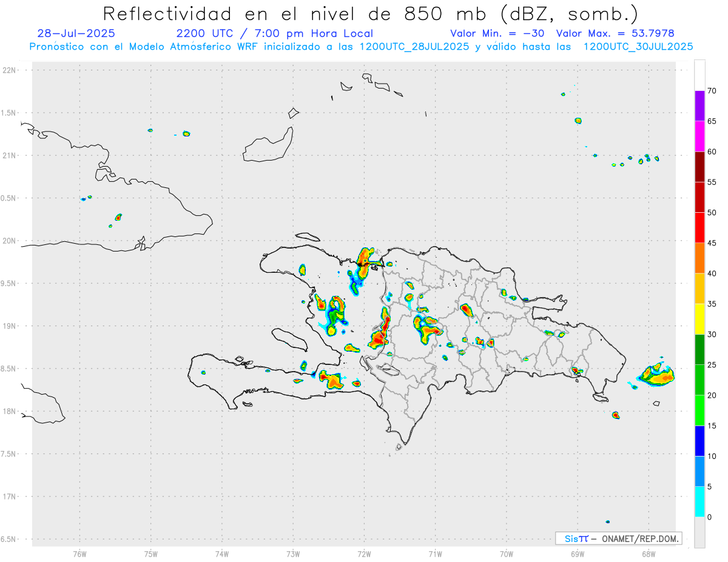
Task: Select the dark red 55–60 dBZ band
Action: click(x=699, y=167)
